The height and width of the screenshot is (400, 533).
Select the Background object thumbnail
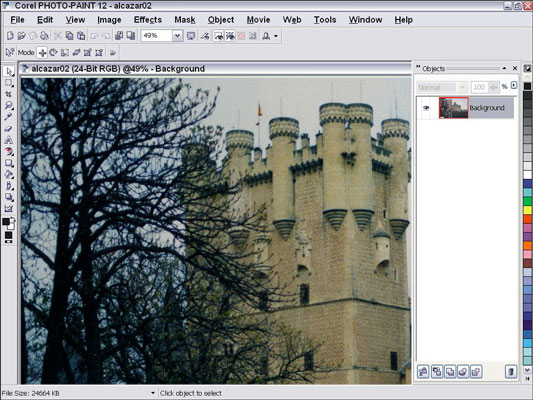453,108
